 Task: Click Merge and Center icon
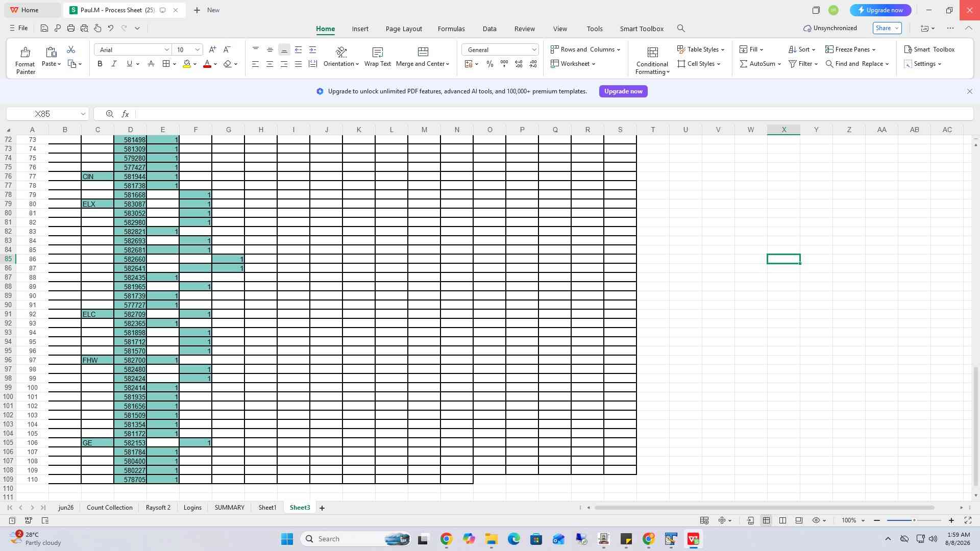(423, 52)
